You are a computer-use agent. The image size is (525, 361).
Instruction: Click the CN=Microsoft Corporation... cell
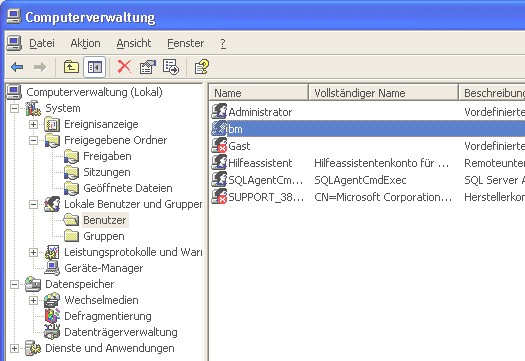pyautogui.click(x=383, y=197)
